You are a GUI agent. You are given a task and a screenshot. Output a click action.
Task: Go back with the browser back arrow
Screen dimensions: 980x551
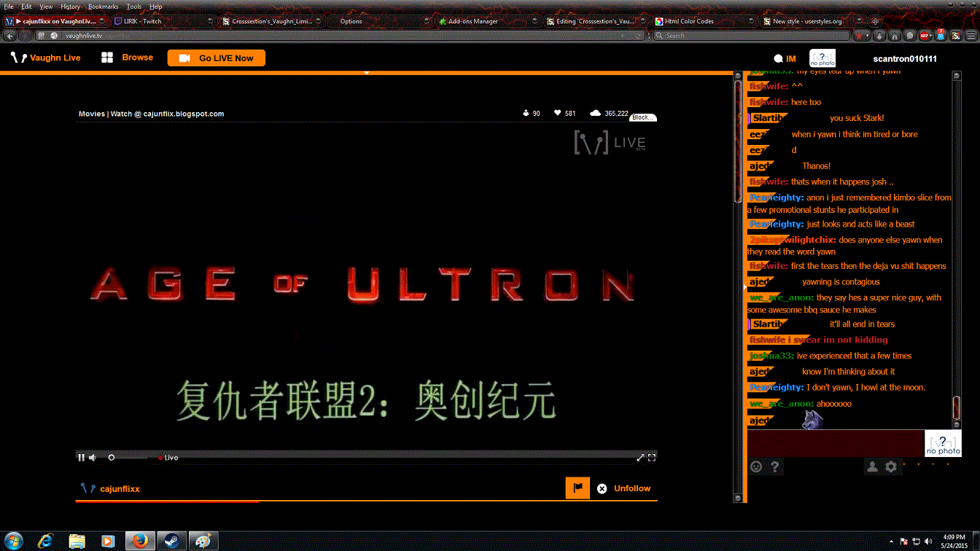[x=10, y=36]
